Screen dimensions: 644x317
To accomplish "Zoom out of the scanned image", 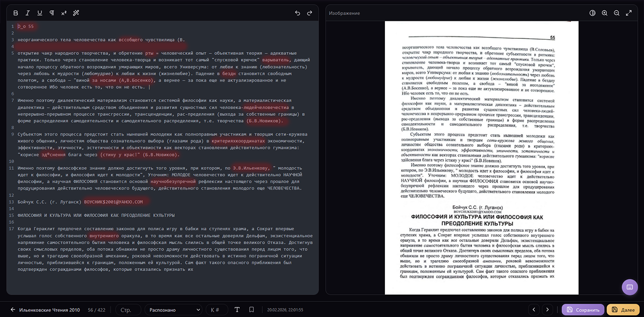I will (x=617, y=13).
